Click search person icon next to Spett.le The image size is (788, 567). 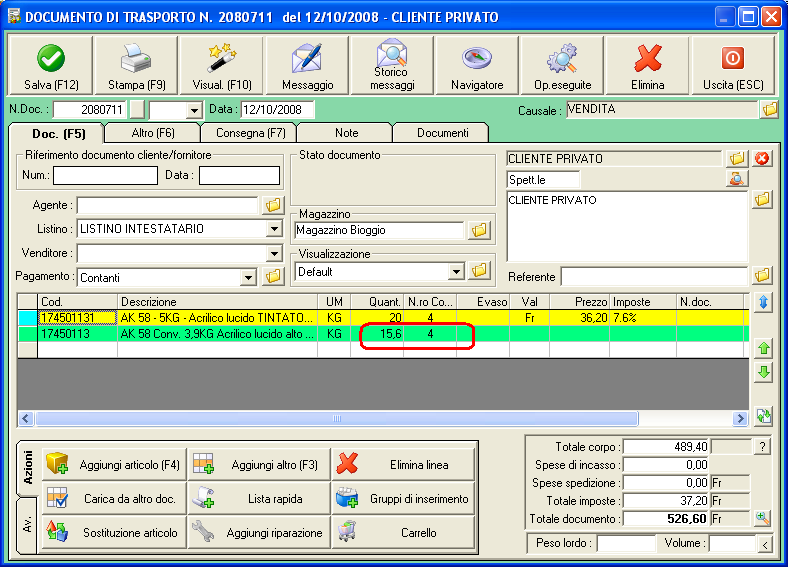tap(737, 179)
